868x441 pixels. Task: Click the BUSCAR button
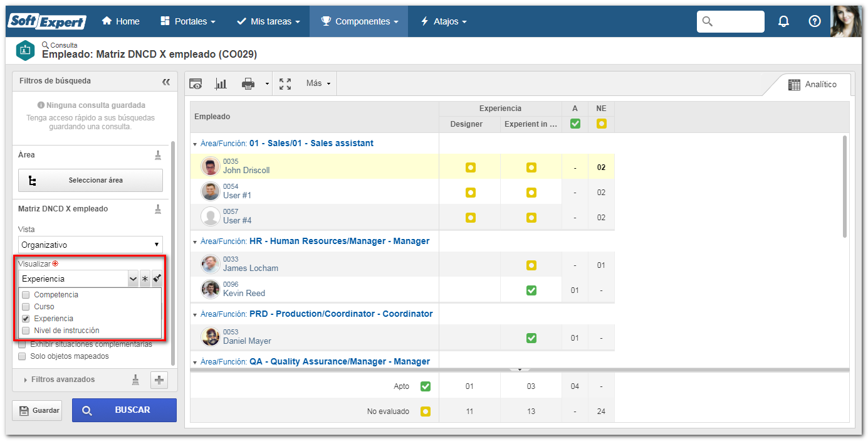[124, 410]
